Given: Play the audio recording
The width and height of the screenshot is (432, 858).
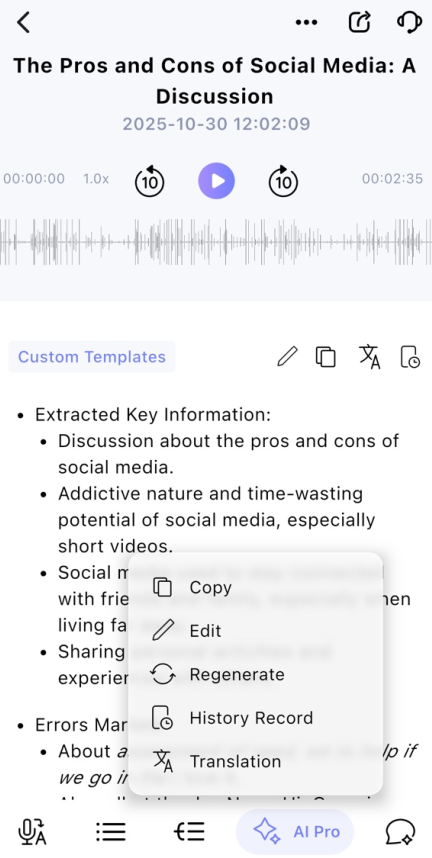Looking at the screenshot, I should tap(216, 181).
